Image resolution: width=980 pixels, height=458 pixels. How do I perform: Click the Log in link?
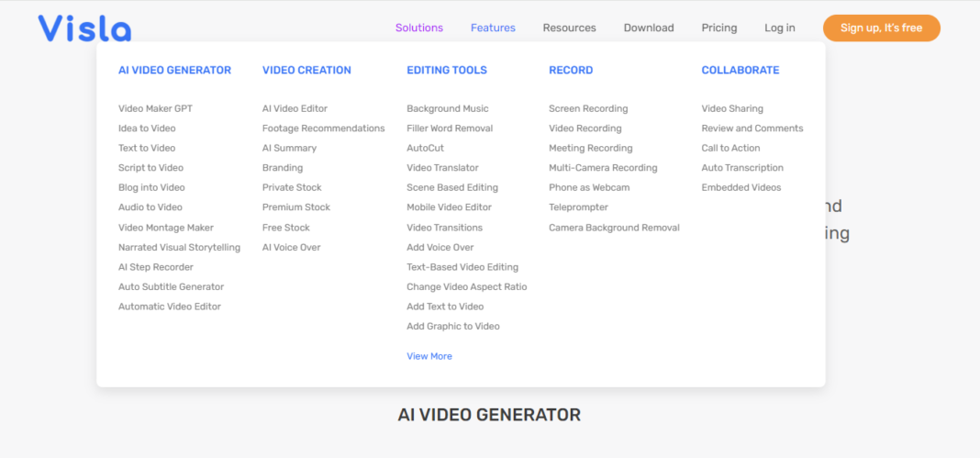click(779, 28)
